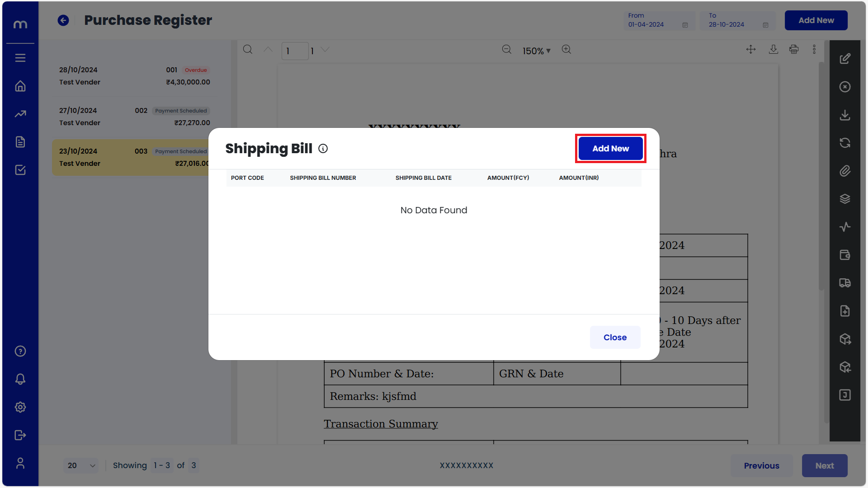
Task: Click the Previous pagination button
Action: pos(761,465)
